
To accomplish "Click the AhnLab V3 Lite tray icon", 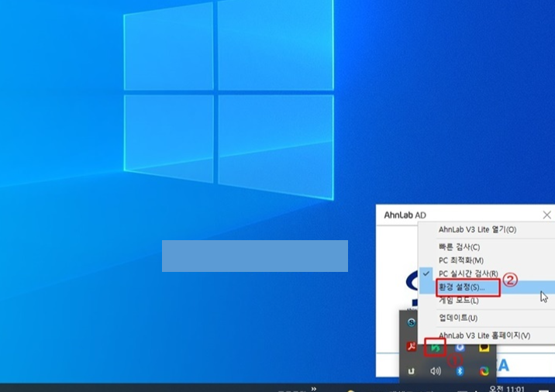I will point(435,348).
